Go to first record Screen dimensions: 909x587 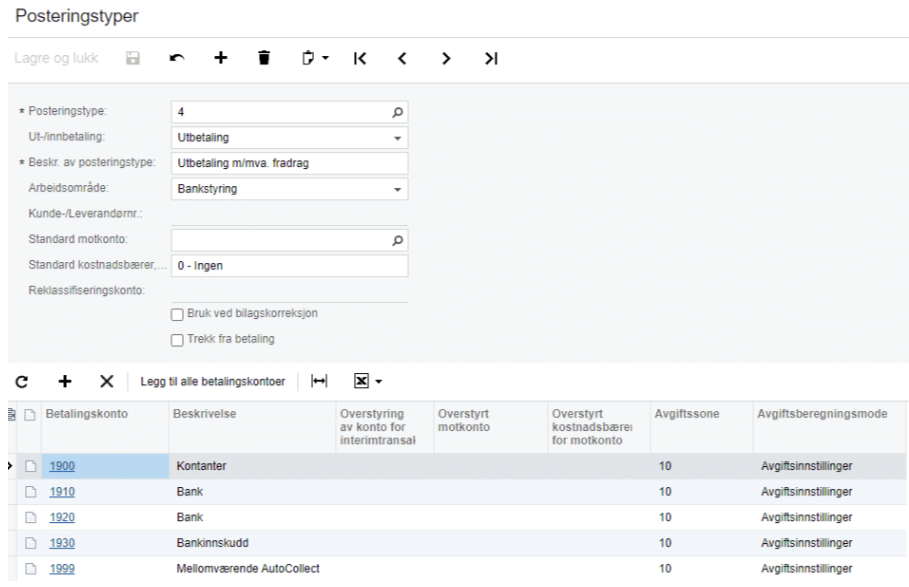click(360, 58)
